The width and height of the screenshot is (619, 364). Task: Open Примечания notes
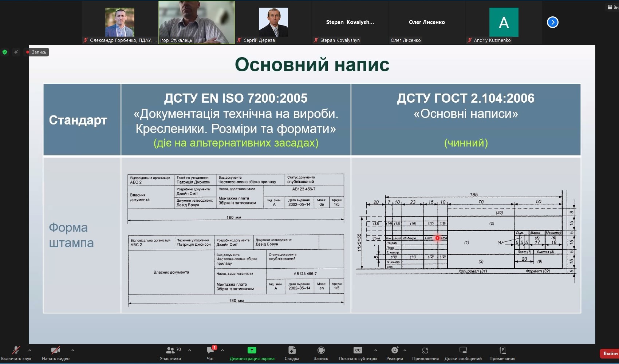click(502, 353)
